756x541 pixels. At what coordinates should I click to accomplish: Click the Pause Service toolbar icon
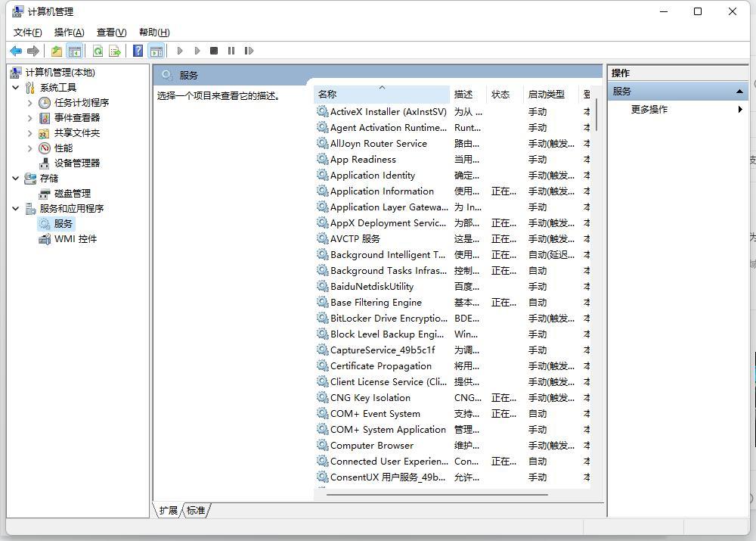pos(231,51)
